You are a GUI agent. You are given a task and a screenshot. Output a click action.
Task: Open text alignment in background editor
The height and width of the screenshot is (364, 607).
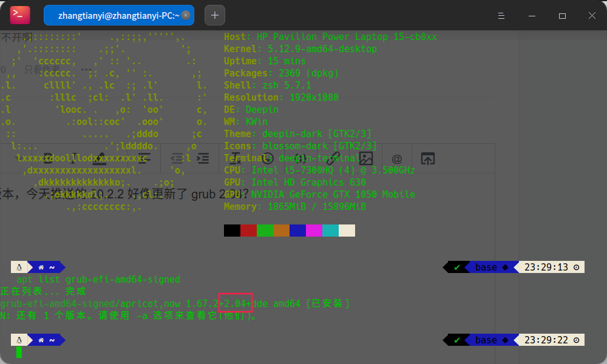[x=144, y=158]
